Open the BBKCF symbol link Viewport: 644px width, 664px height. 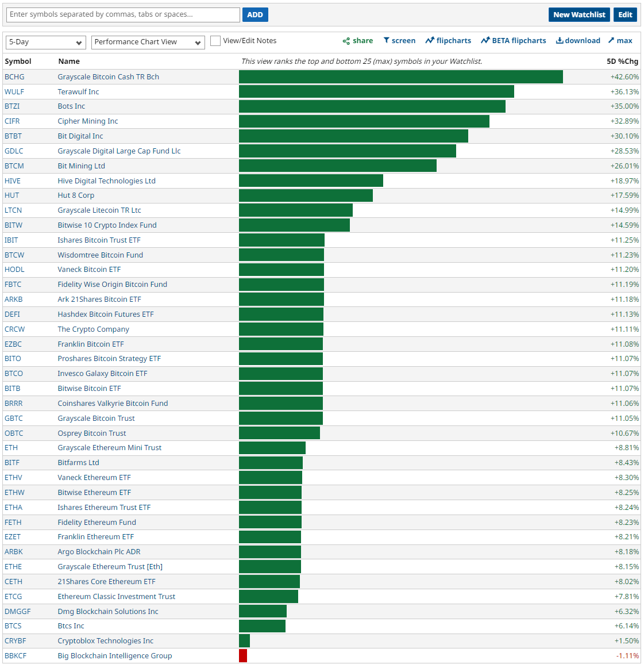pos(16,656)
